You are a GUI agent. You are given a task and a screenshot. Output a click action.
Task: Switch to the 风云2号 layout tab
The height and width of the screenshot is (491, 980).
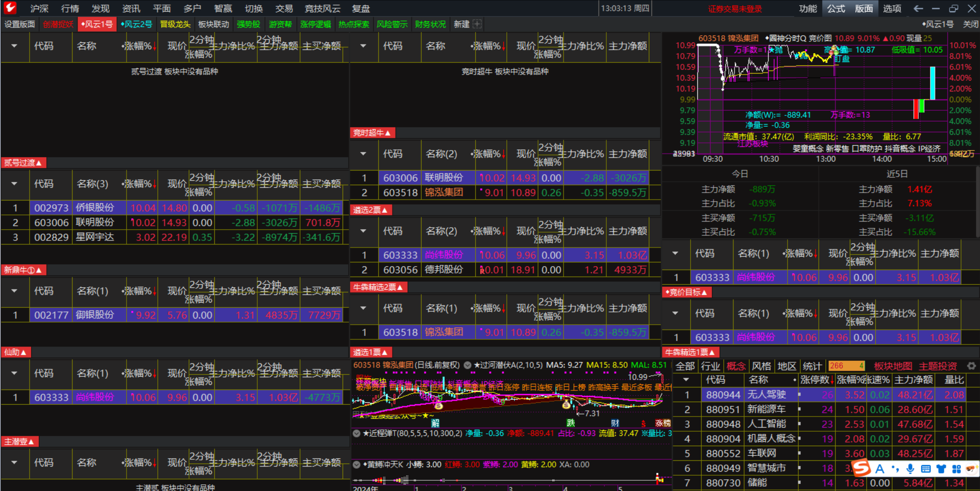point(136,24)
